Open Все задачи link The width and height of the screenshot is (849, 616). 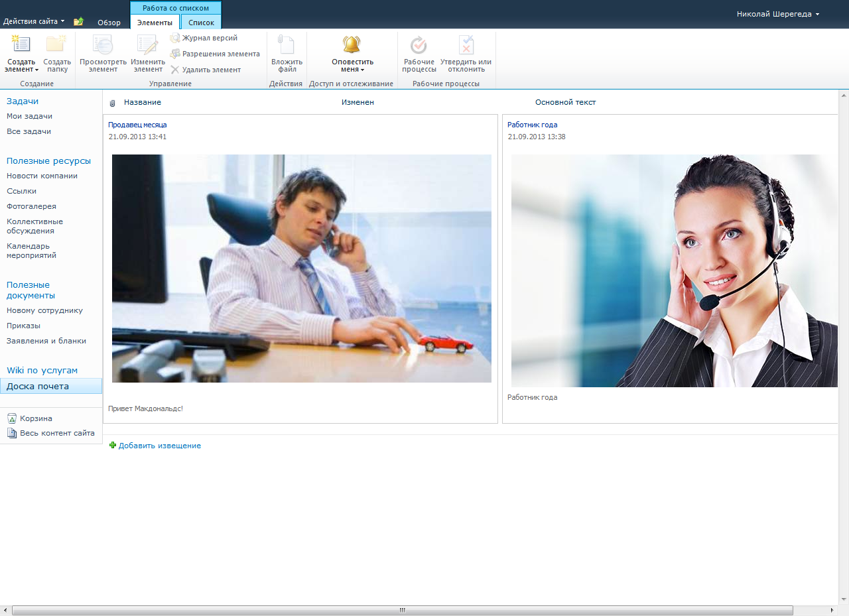[29, 131]
